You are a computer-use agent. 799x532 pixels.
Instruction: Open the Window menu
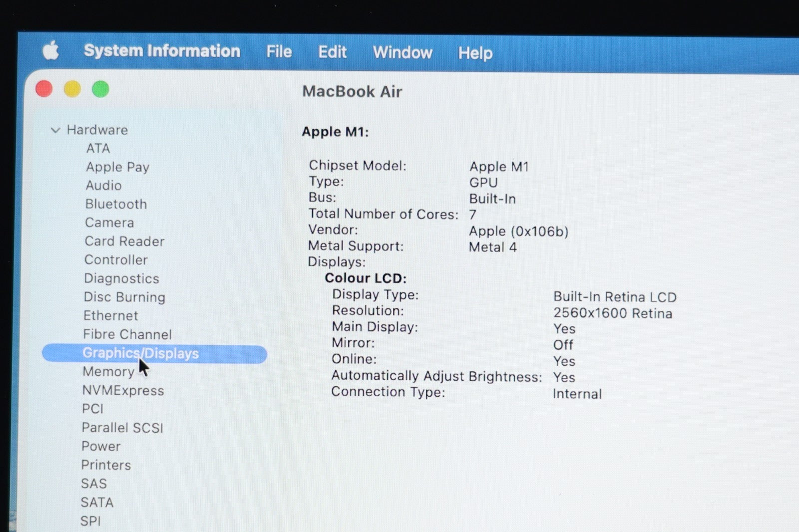click(402, 52)
